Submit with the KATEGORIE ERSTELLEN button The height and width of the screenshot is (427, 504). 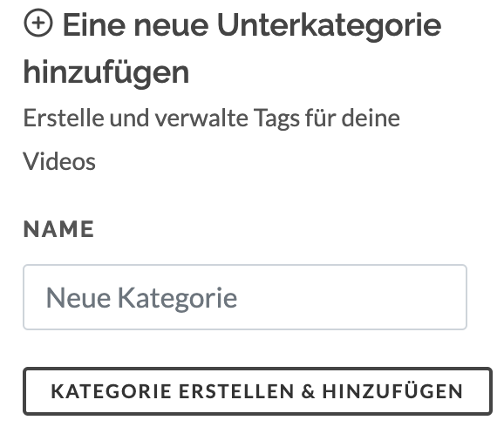[x=257, y=391]
